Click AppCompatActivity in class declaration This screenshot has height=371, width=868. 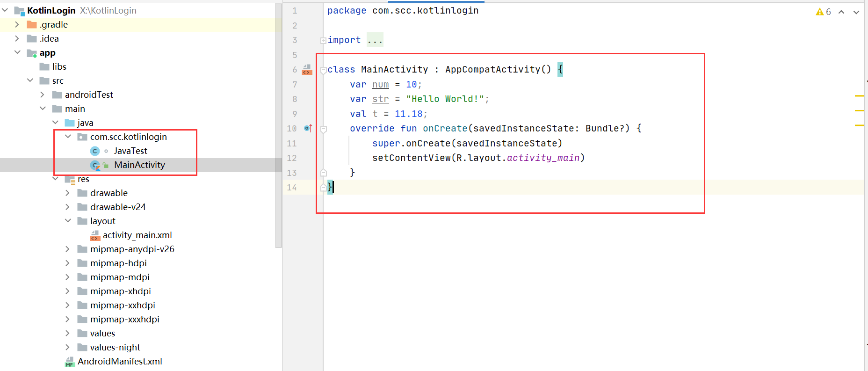(x=493, y=69)
